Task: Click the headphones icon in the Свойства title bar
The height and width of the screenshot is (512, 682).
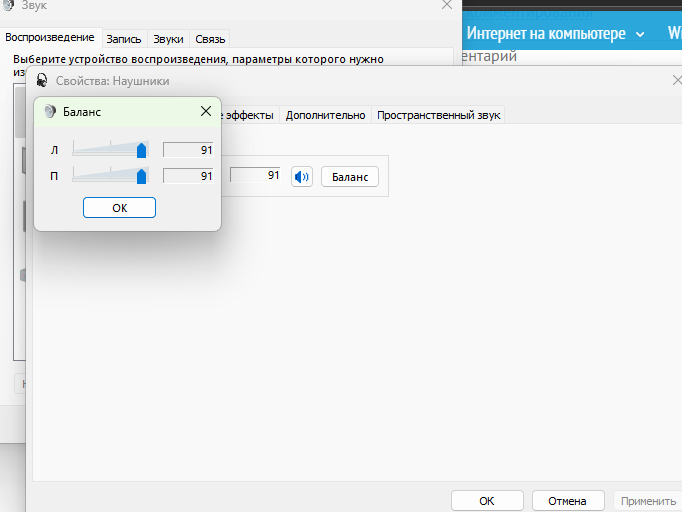Action: [42, 80]
